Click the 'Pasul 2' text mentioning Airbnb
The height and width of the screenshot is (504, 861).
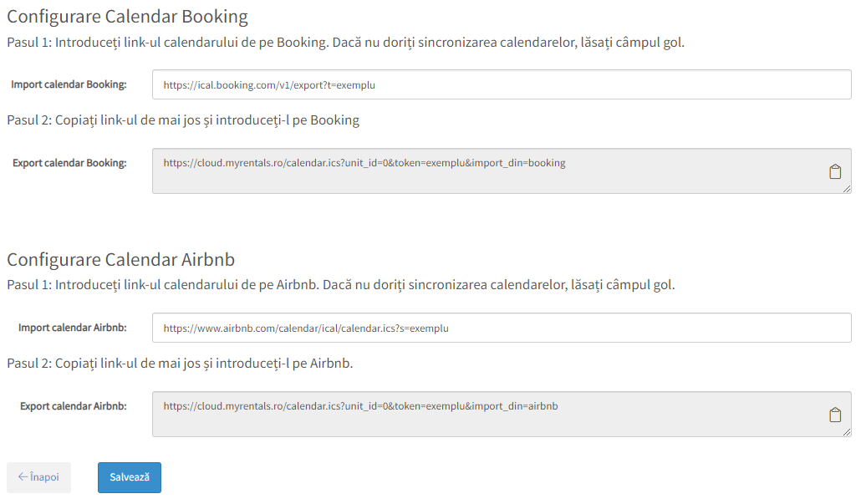pyautogui.click(x=180, y=364)
